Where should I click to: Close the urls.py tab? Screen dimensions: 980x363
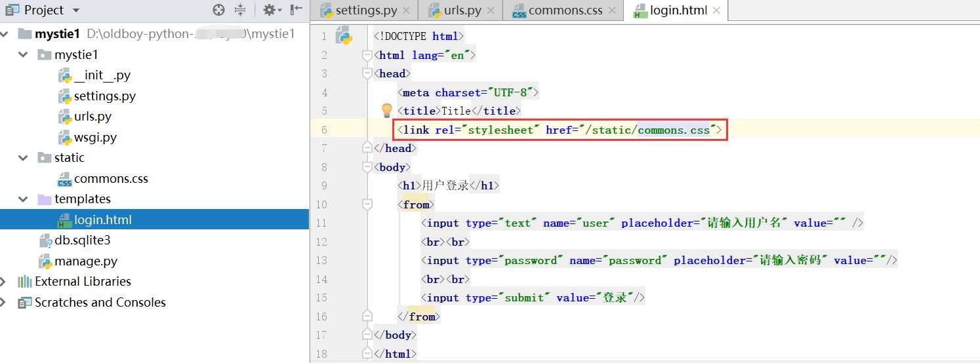point(491,10)
